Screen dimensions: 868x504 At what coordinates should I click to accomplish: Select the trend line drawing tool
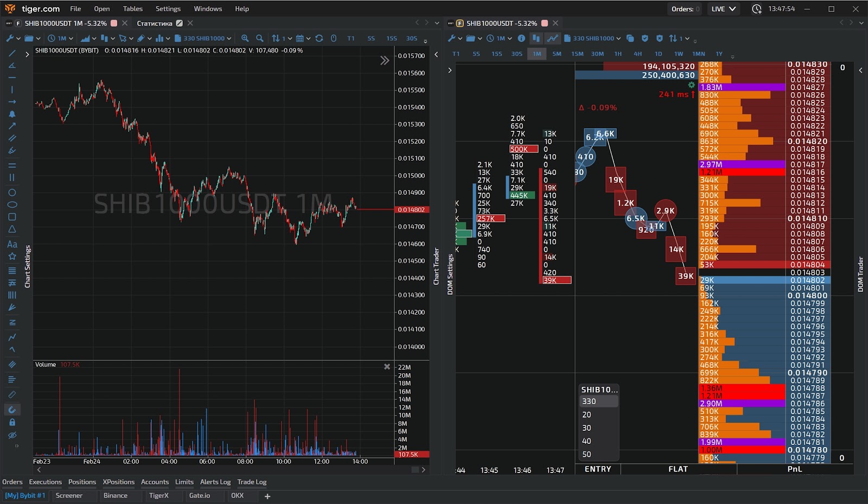point(12,54)
